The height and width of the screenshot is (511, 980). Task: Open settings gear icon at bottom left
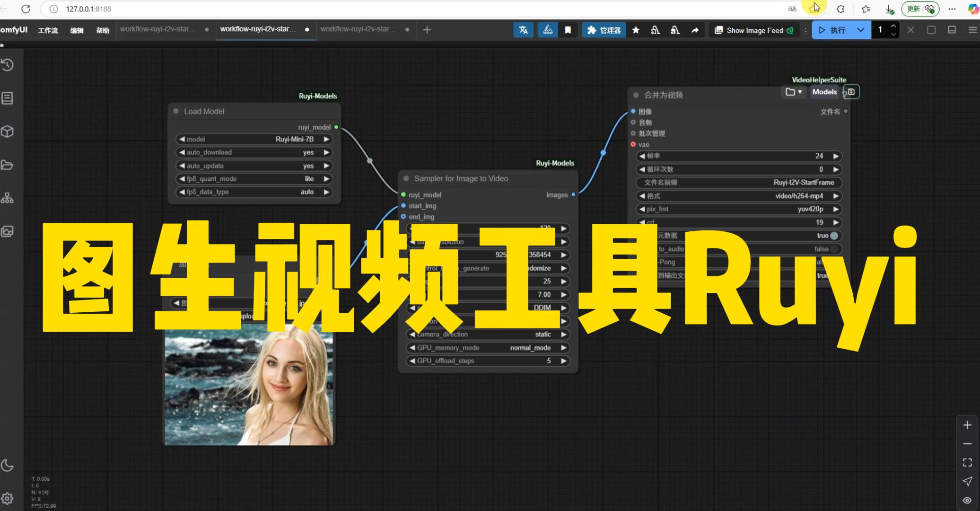[8, 498]
